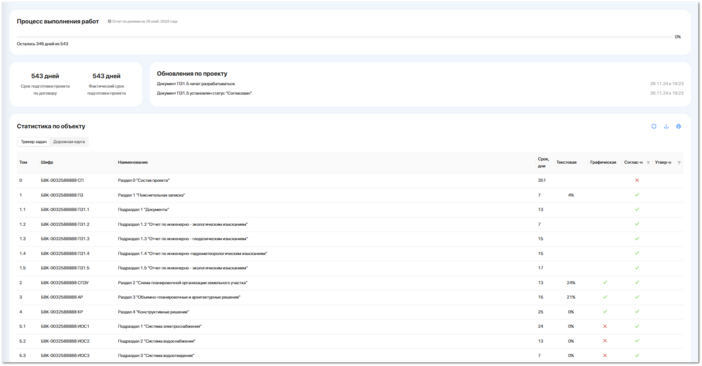Click the approval checkmark in the Раздел 1 row
Viewport: 702px width, 366px height.
click(x=637, y=195)
